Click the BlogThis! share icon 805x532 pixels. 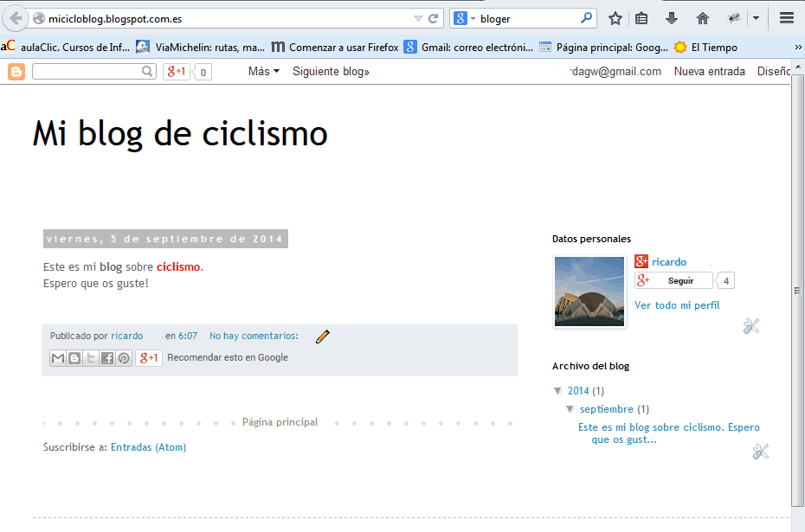(74, 358)
